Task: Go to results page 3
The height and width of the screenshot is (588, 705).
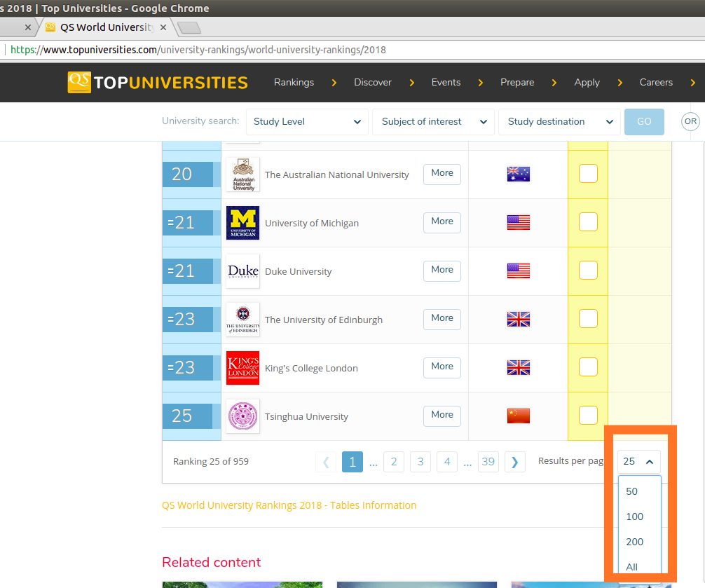Action: (x=420, y=462)
